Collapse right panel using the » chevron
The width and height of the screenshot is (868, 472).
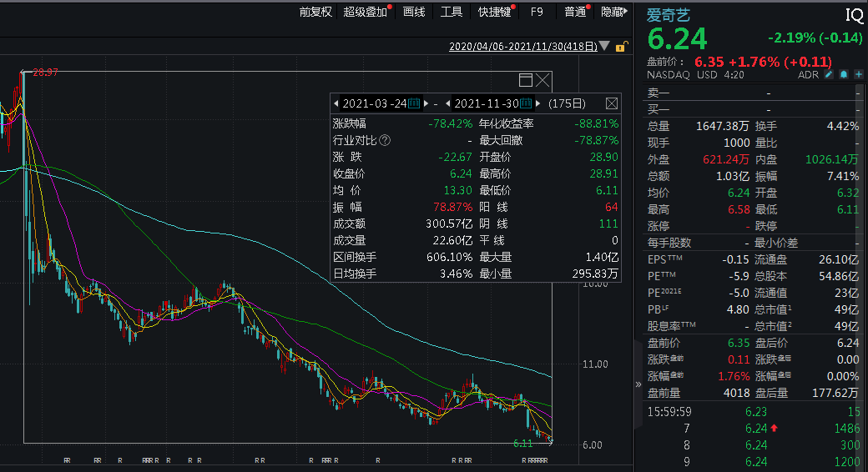(638, 384)
